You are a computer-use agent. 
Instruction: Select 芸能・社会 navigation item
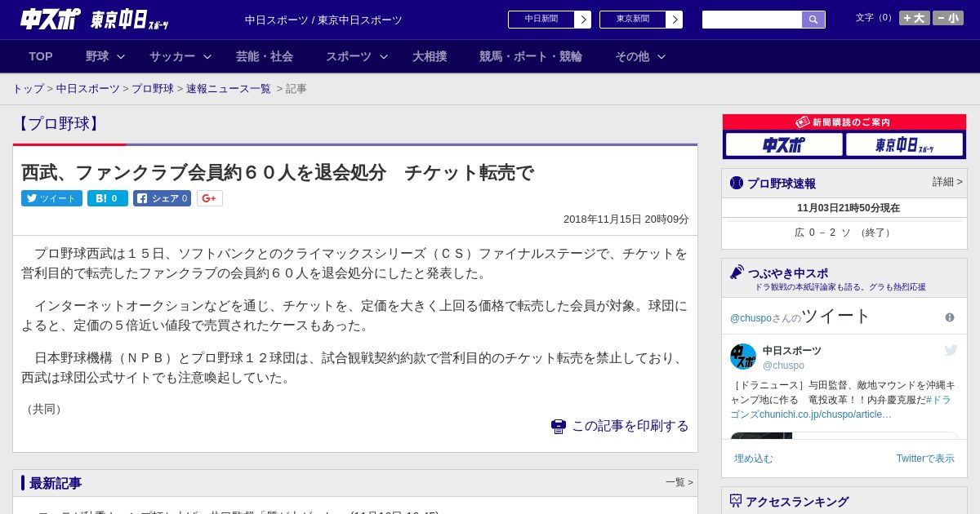(x=265, y=56)
